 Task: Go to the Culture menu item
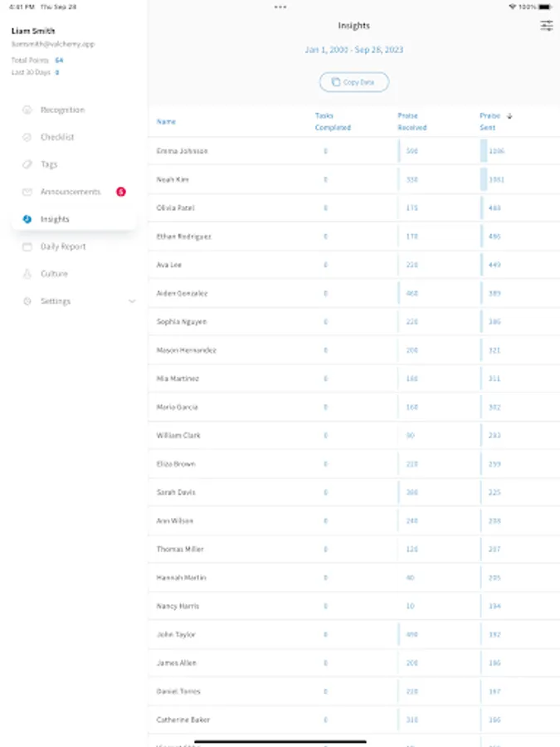pos(54,274)
